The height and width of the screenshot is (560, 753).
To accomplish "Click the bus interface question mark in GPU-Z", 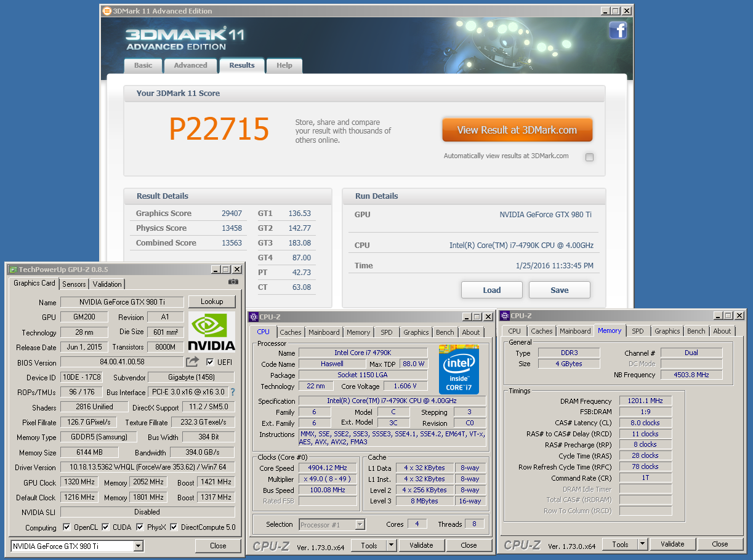I will tap(233, 391).
